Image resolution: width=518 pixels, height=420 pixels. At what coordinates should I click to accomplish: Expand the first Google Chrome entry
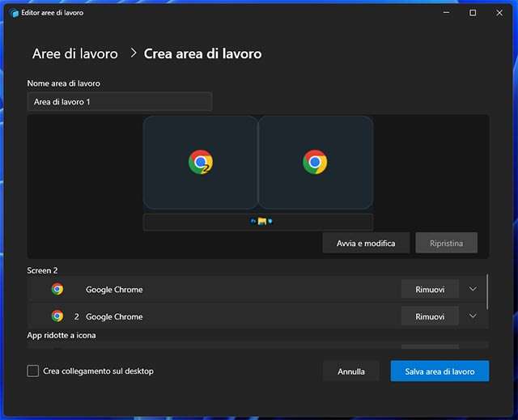(473, 289)
